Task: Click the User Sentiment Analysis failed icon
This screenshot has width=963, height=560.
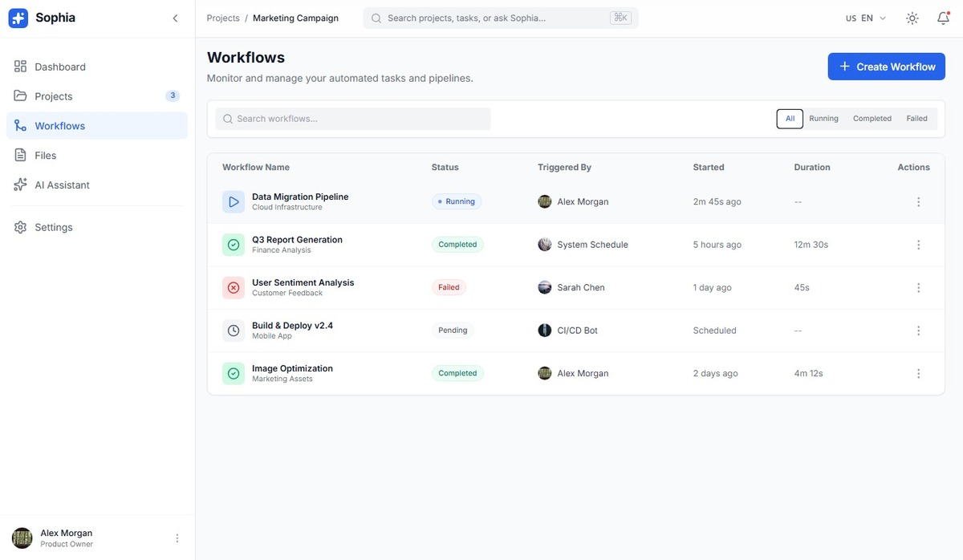Action: [x=234, y=287]
